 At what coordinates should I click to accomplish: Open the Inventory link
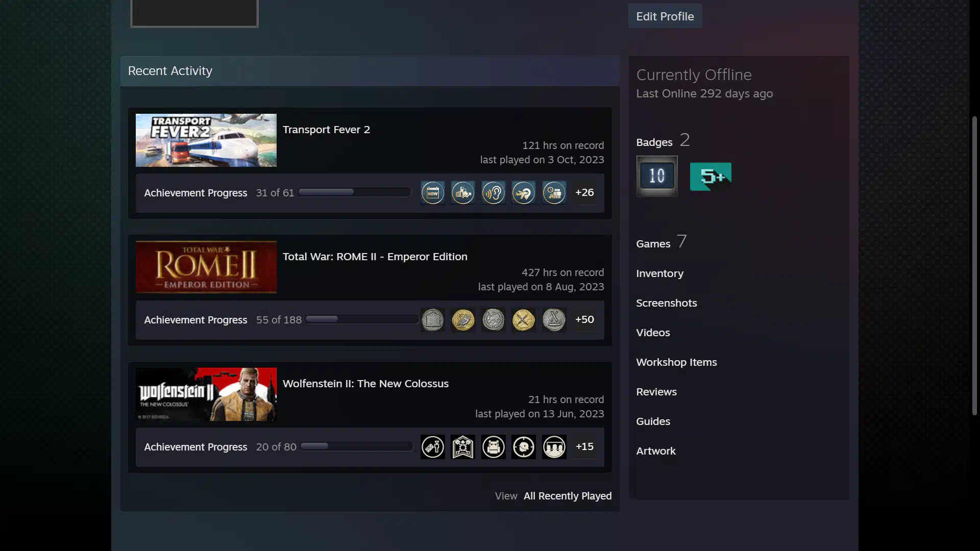(x=659, y=273)
